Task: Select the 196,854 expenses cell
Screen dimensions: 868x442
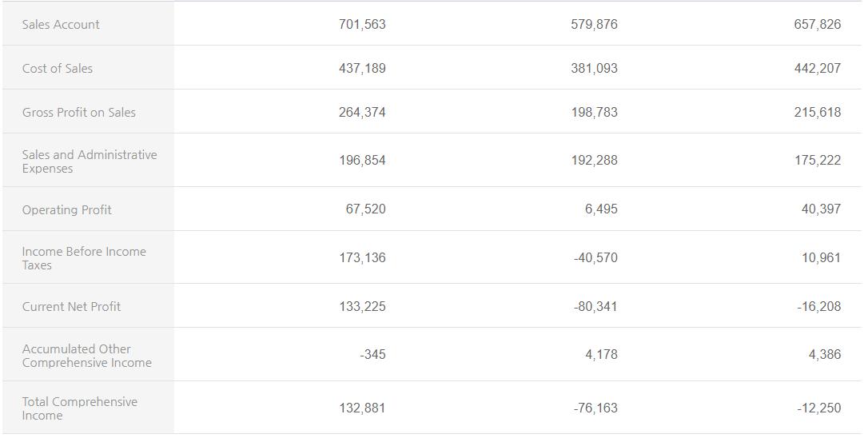Action: pos(362,160)
